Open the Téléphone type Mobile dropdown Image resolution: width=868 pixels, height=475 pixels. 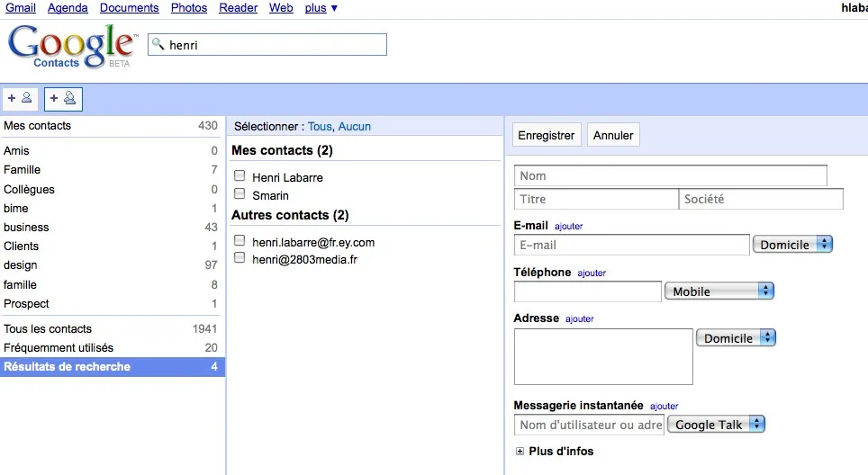[719, 291]
